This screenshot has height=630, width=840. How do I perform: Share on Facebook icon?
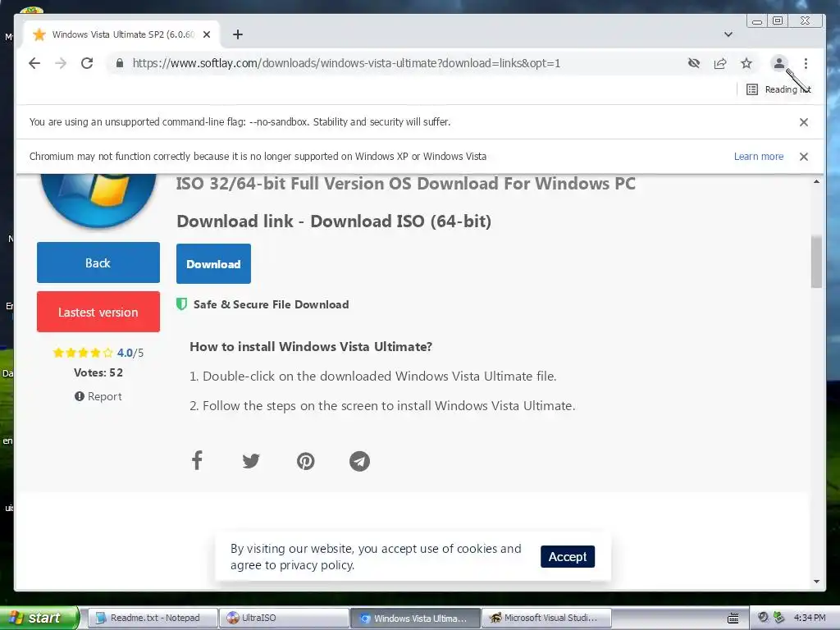(x=197, y=460)
